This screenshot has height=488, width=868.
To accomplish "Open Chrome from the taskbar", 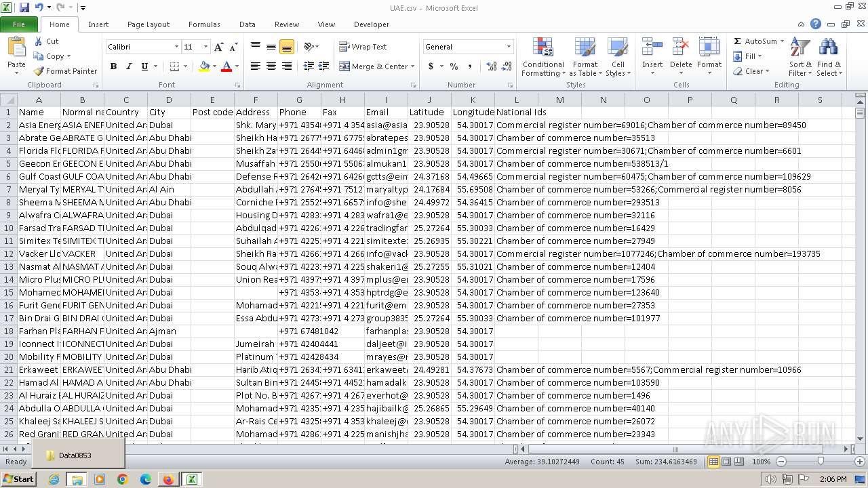I will tap(122, 479).
